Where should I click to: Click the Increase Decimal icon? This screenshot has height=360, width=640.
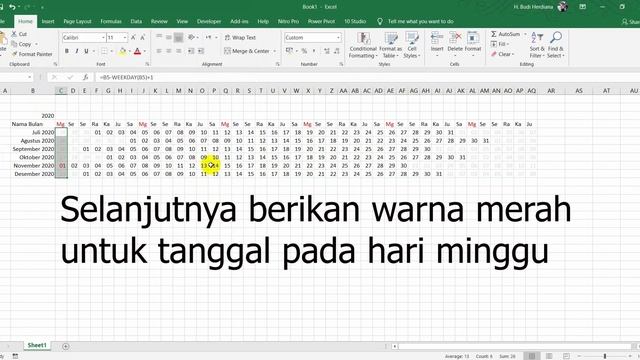click(x=327, y=51)
